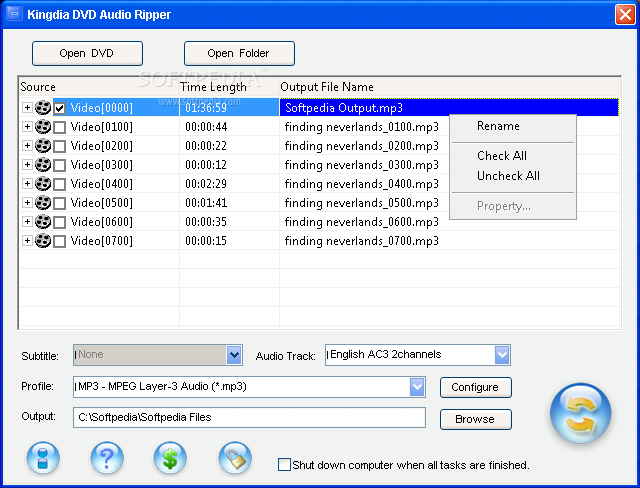This screenshot has width=640, height=488.
Task: Select finding neverlands_0700.mp3 output name
Action: 362,241
